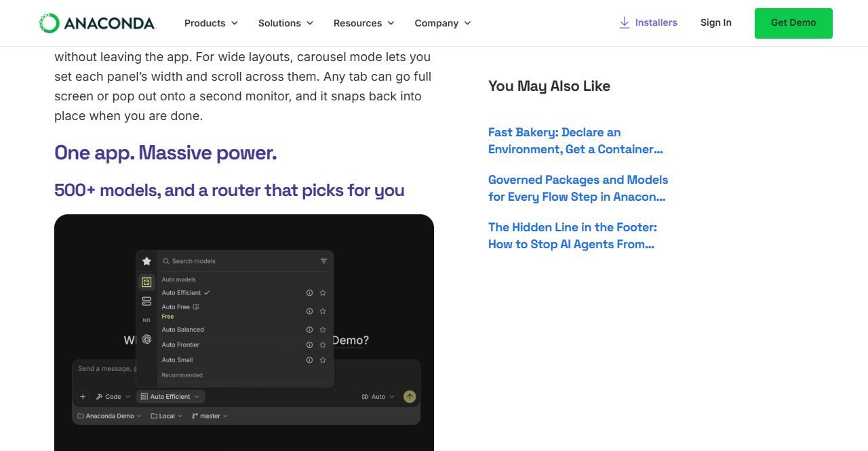
Task: Open the Governed Packages and Models article
Action: pos(578,189)
